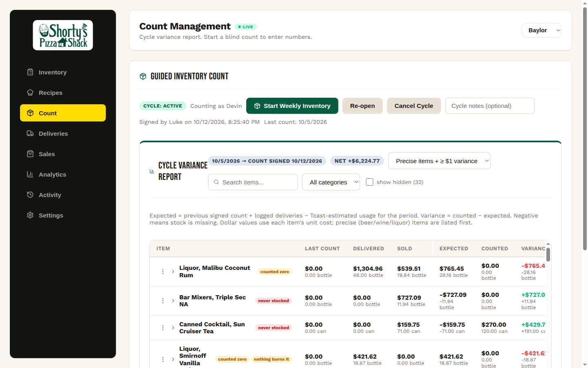Open the All categories dropdown
Image resolution: width=588 pixels, height=368 pixels.
pyautogui.click(x=331, y=182)
